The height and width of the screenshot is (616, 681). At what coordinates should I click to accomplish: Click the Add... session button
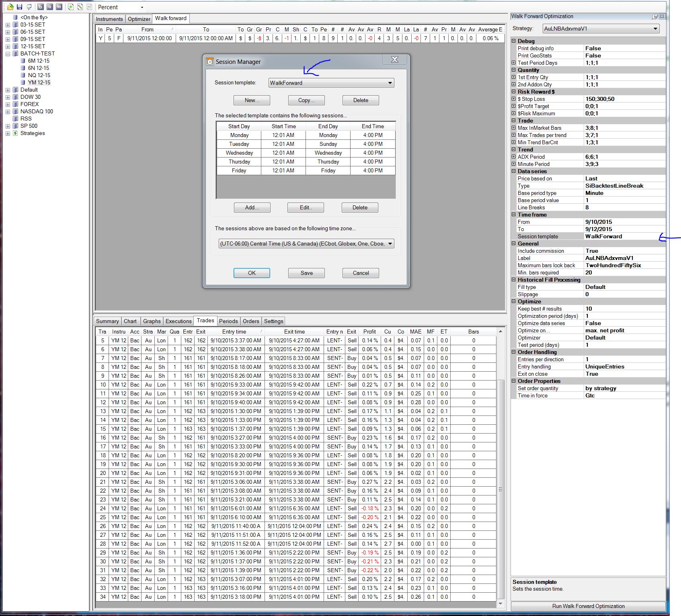[x=252, y=207]
